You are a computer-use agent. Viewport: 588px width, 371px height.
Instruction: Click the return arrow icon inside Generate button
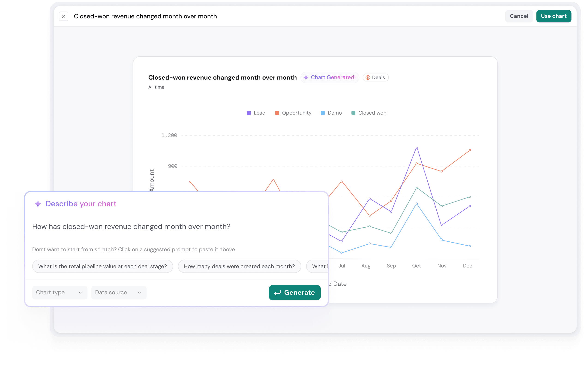[x=277, y=292]
